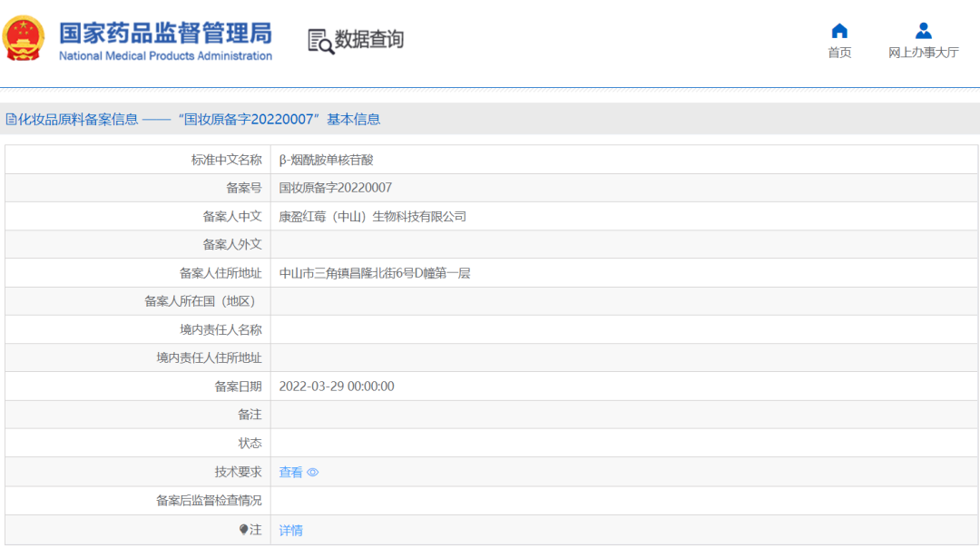Click the document icon before 化妆品原料备案信息
980x548 pixels.
tap(11, 120)
